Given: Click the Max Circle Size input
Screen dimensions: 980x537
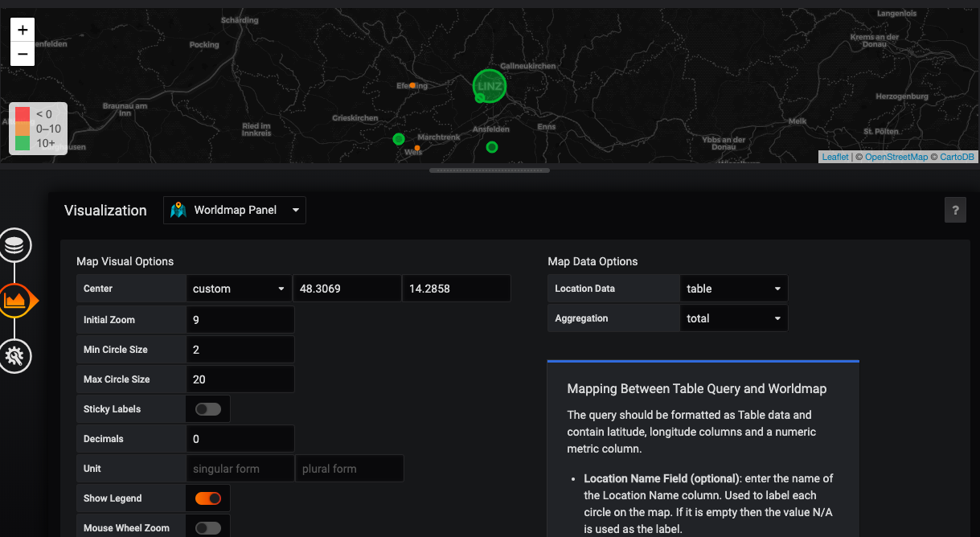Looking at the screenshot, I should [240, 379].
